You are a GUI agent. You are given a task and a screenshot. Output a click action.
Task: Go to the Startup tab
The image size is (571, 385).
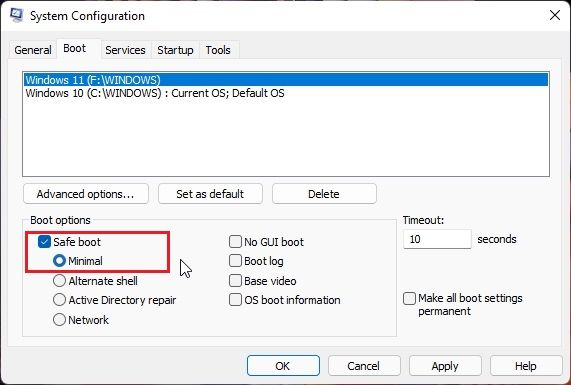click(175, 50)
